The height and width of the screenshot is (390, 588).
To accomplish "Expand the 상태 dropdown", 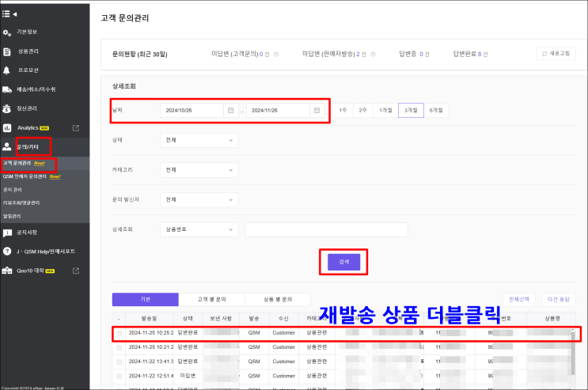I will pyautogui.click(x=199, y=140).
